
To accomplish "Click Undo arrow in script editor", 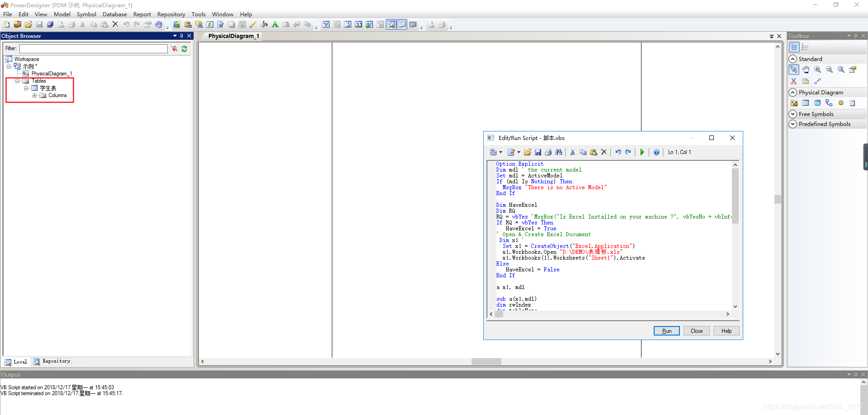I will (x=618, y=152).
